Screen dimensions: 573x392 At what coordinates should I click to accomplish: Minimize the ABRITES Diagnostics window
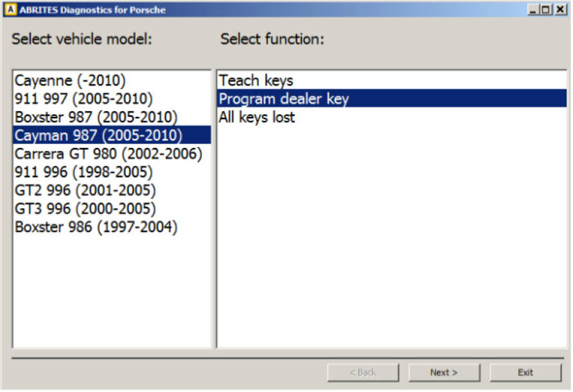click(533, 10)
